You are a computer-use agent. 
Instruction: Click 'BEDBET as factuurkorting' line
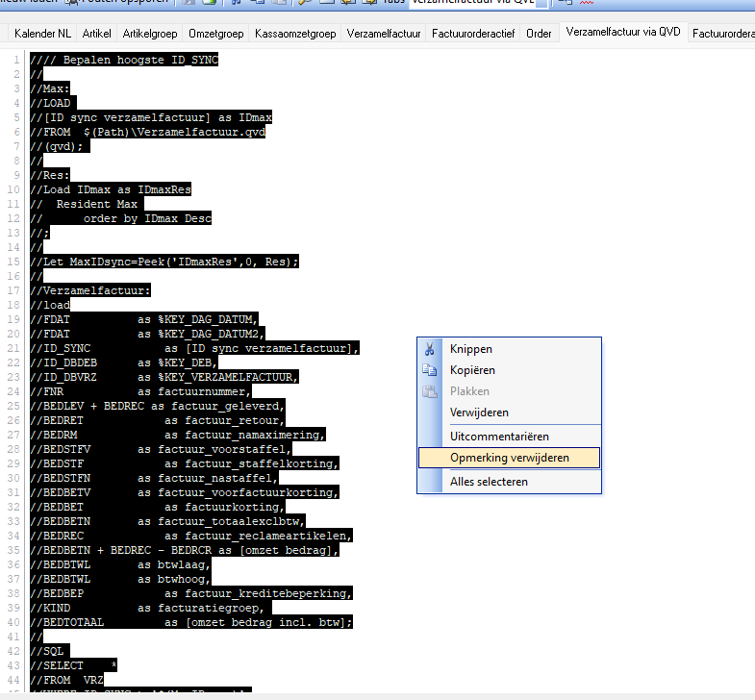pyautogui.click(x=158, y=508)
